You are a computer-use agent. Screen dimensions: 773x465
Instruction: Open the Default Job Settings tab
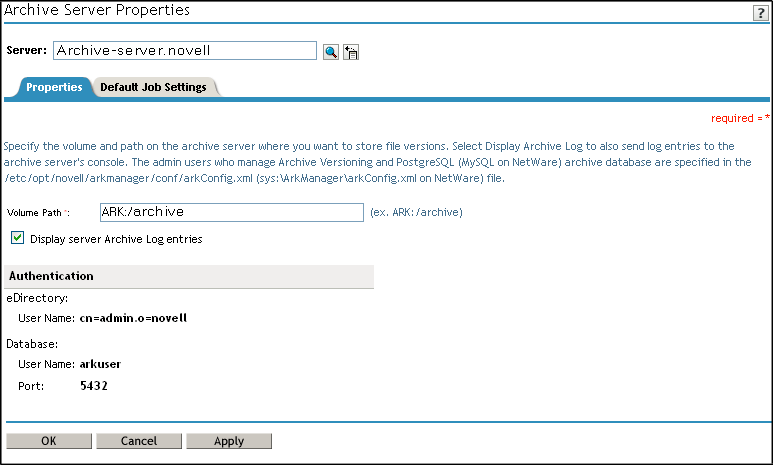pyautogui.click(x=153, y=87)
